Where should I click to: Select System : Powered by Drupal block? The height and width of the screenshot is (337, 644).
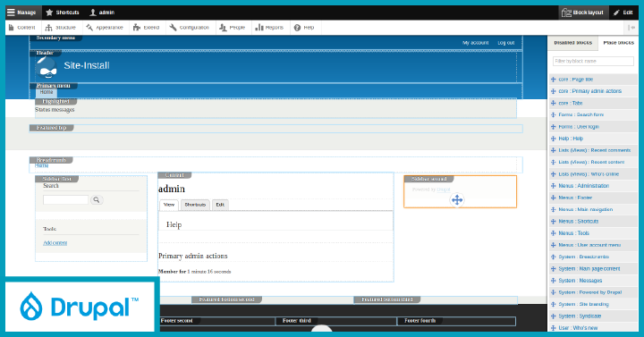pyautogui.click(x=589, y=292)
